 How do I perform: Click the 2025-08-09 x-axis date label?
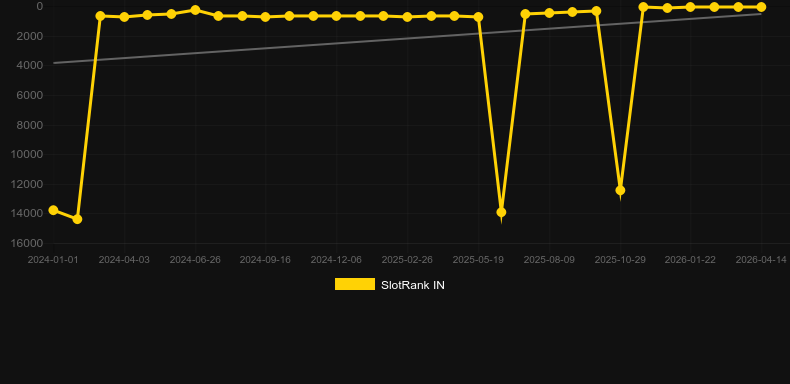[549, 260]
